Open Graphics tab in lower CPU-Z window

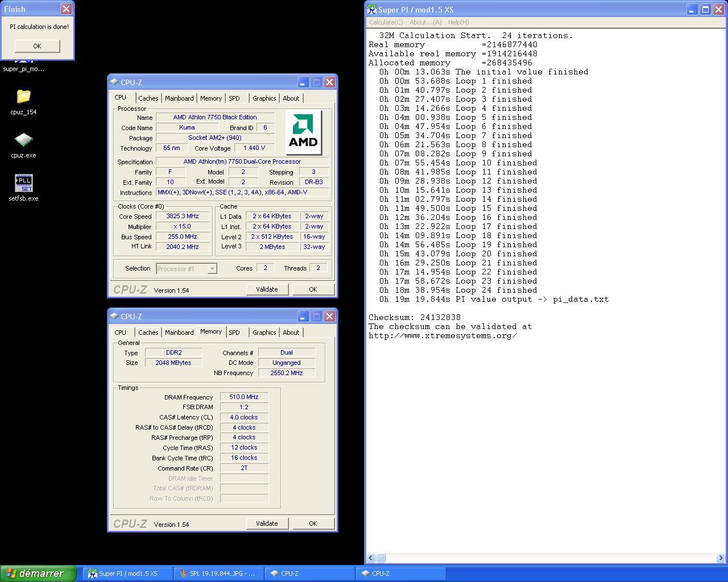pyautogui.click(x=264, y=332)
